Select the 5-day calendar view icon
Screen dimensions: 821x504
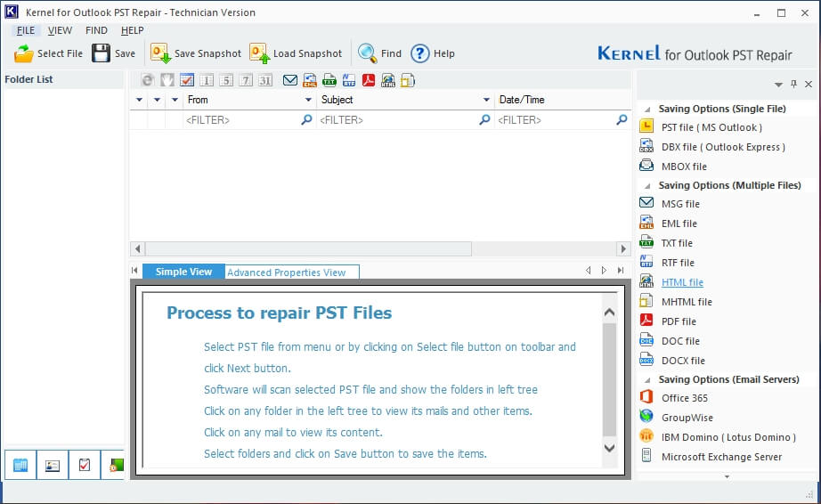point(225,80)
